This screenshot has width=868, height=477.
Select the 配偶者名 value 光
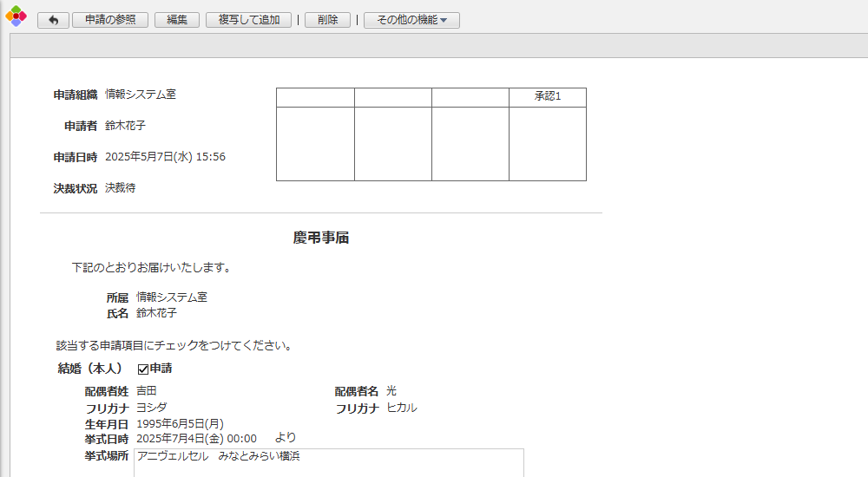coord(391,391)
